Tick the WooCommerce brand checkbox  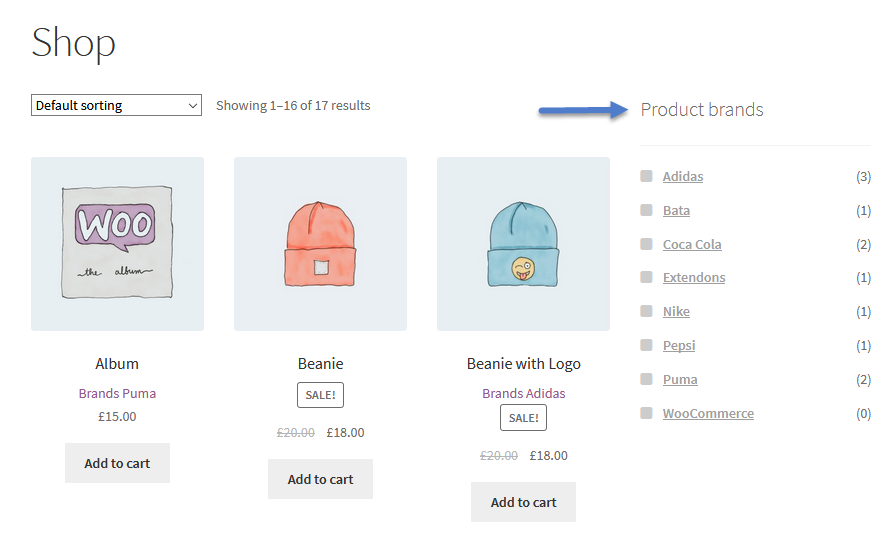pos(646,413)
